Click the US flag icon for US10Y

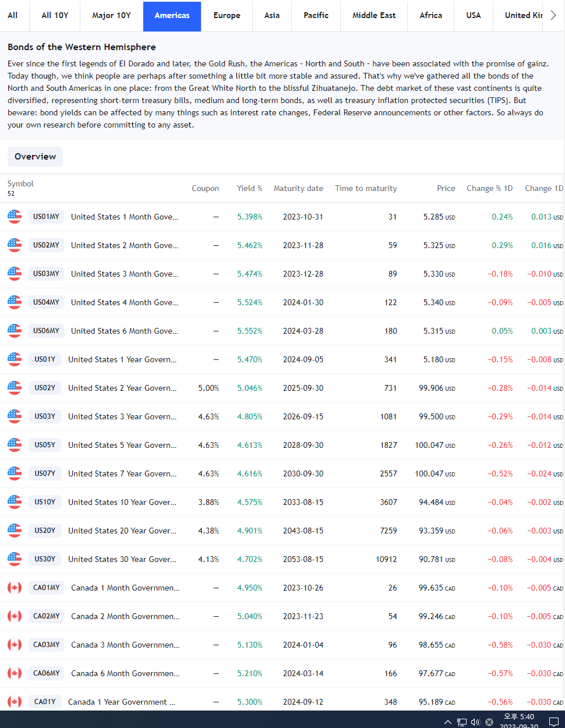coord(15,502)
